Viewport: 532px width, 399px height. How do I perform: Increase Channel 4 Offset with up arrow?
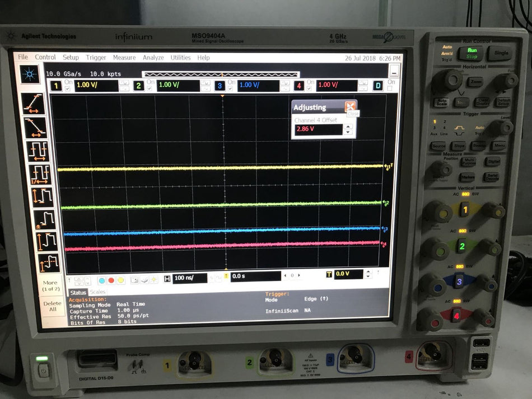[348, 126]
